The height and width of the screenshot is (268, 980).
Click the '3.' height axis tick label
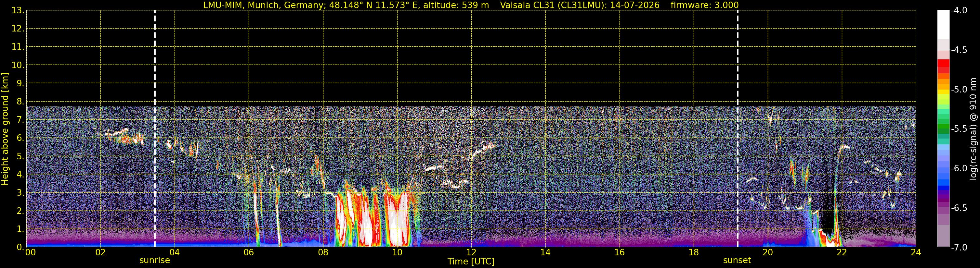20,193
